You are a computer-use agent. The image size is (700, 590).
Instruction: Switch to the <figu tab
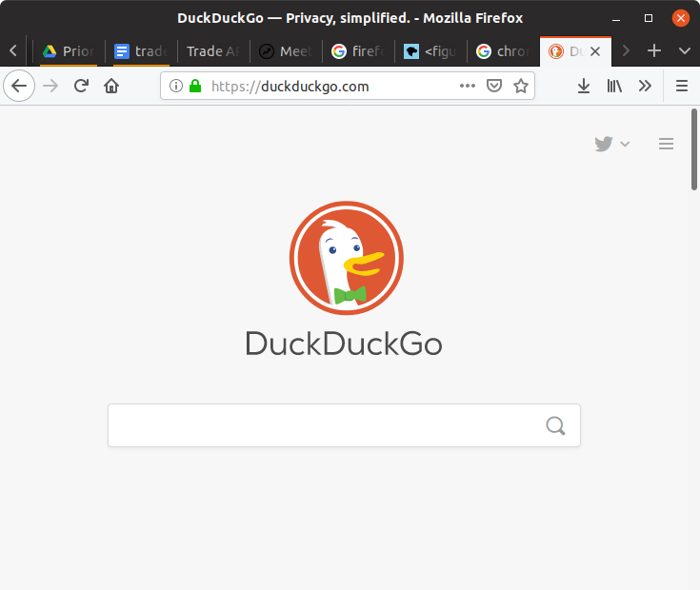(x=430, y=51)
